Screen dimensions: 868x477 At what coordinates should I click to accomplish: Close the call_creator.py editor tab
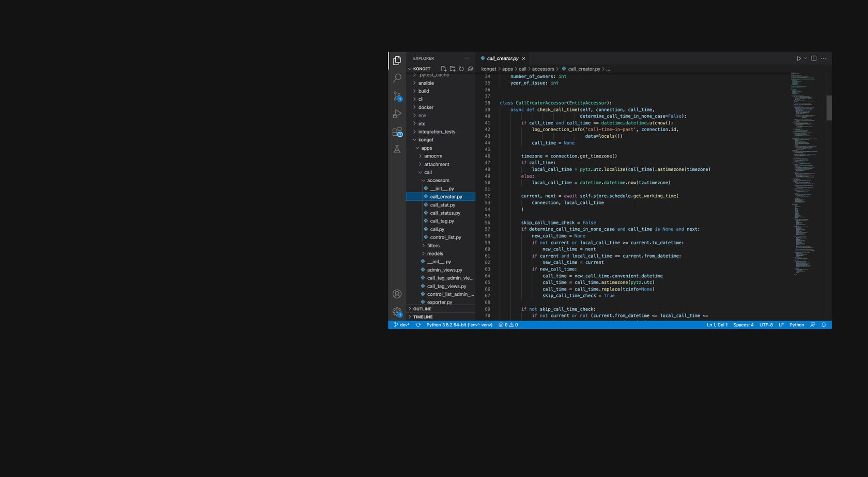click(x=523, y=58)
